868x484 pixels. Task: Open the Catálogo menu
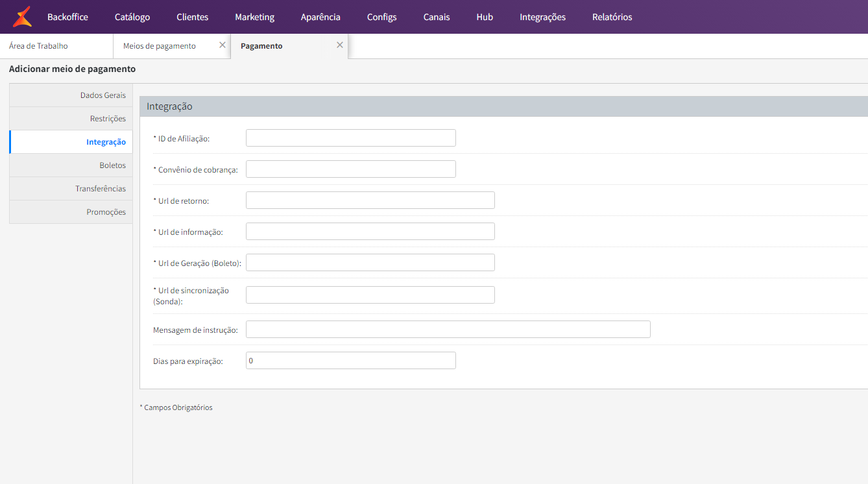[132, 17]
